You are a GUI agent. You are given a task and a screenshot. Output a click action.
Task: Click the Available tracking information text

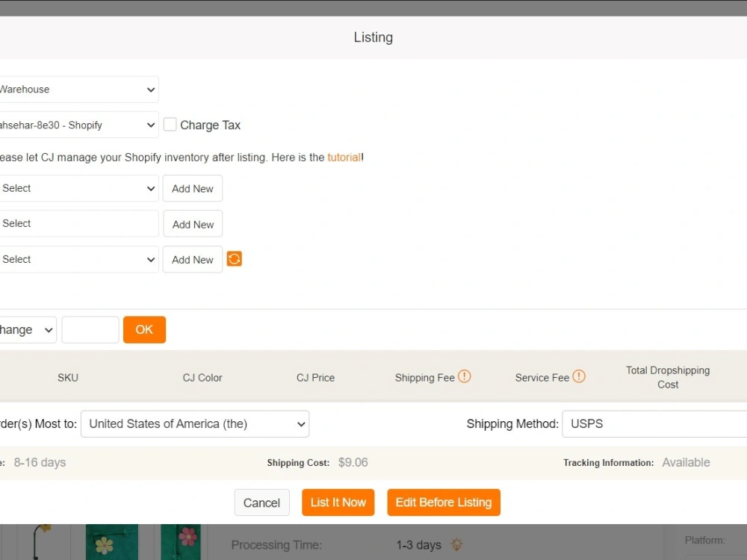686,462
